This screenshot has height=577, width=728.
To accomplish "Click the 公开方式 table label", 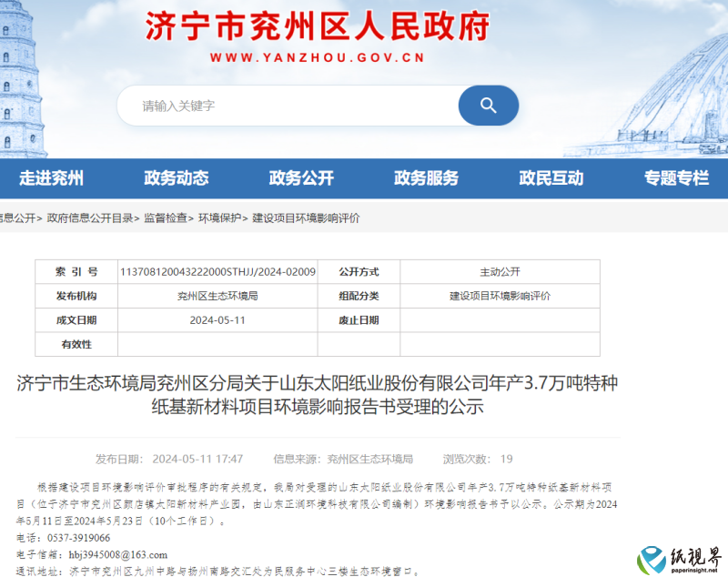I will [x=359, y=272].
